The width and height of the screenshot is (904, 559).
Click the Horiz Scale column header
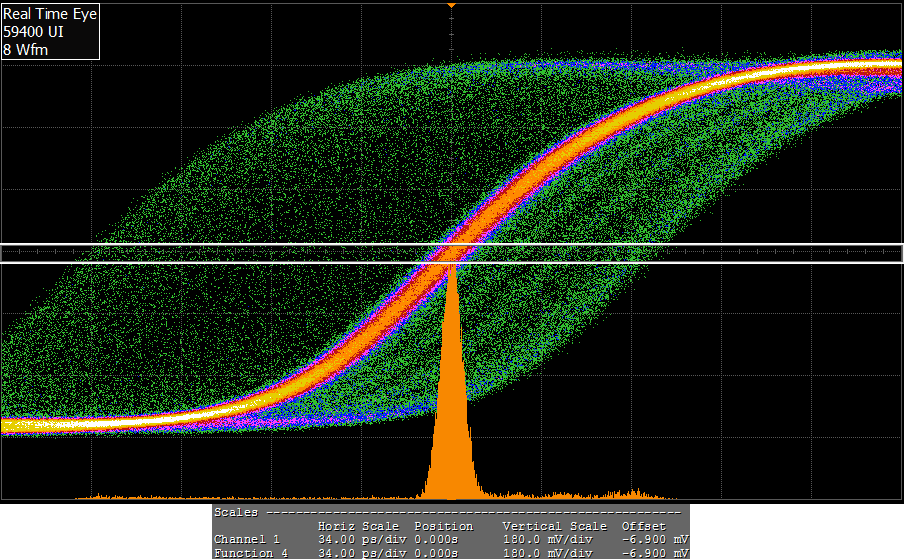[358, 526]
